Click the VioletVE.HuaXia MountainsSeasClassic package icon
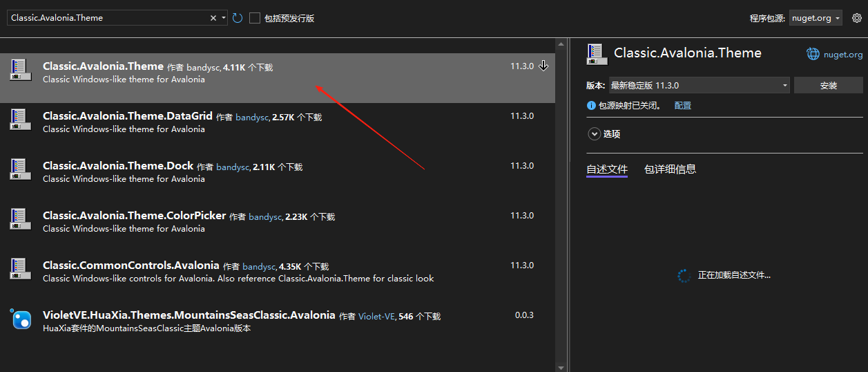 coord(21,319)
